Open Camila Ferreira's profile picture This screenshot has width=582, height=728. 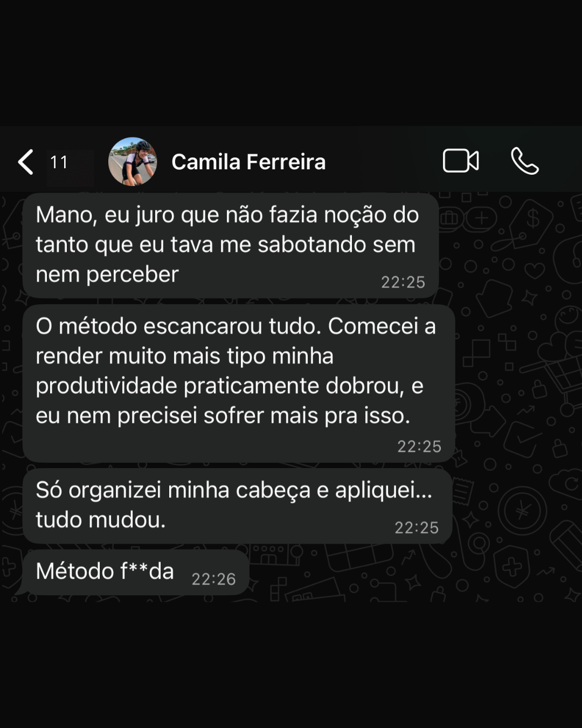tap(133, 161)
